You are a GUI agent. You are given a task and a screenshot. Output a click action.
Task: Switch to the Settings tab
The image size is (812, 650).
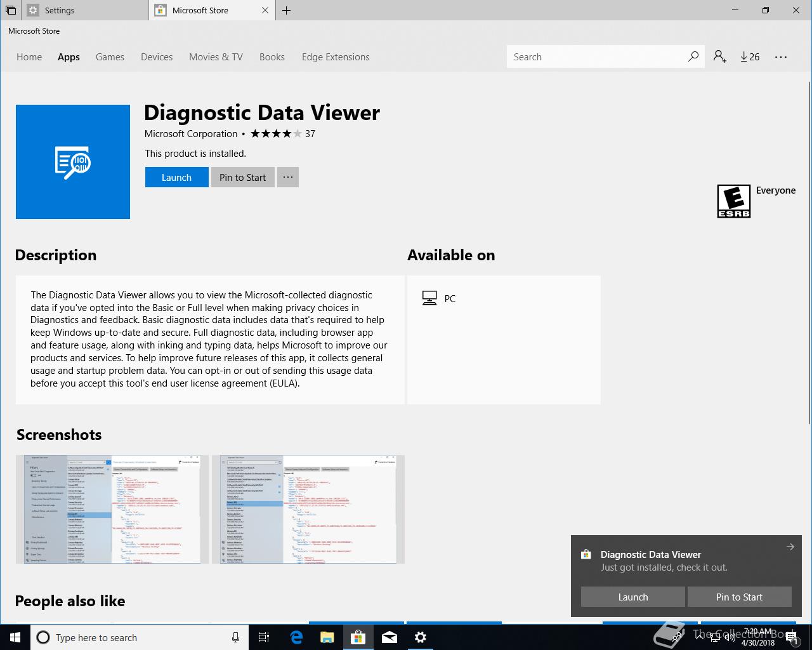85,10
